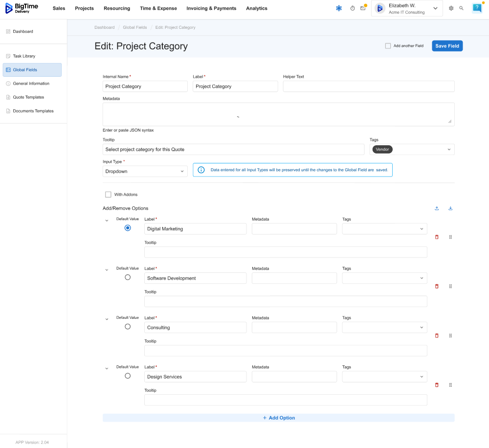Viewport: 489px width, 448px height.
Task: Set Software Development as default value
Action: (x=128, y=277)
